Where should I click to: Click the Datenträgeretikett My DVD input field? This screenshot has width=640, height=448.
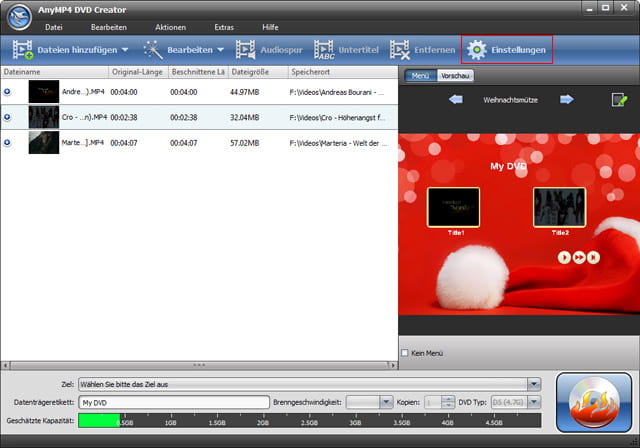[x=174, y=402]
